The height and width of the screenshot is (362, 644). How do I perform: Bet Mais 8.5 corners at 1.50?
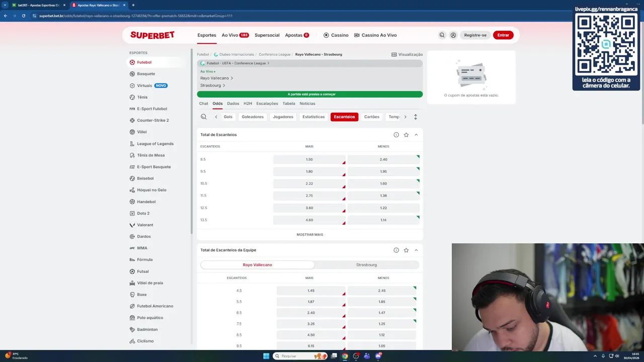pyautogui.click(x=309, y=159)
